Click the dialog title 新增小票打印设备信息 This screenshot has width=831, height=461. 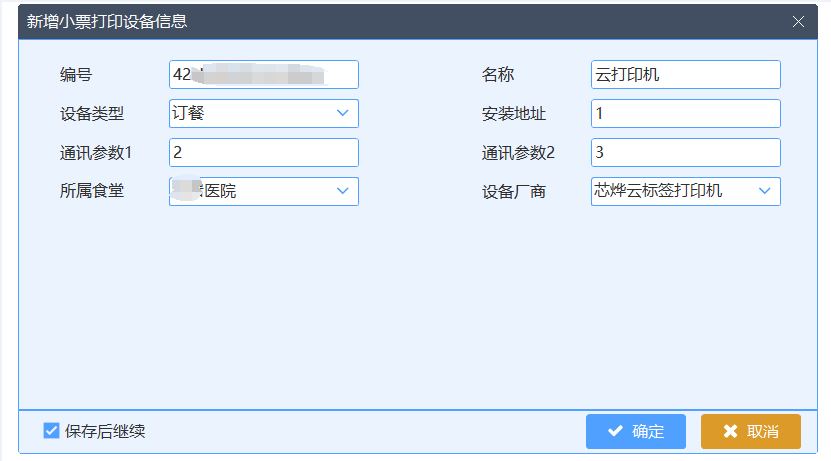pyautogui.click(x=107, y=21)
